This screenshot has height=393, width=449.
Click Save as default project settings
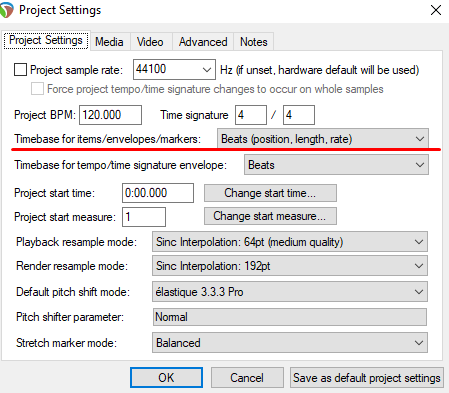click(367, 378)
